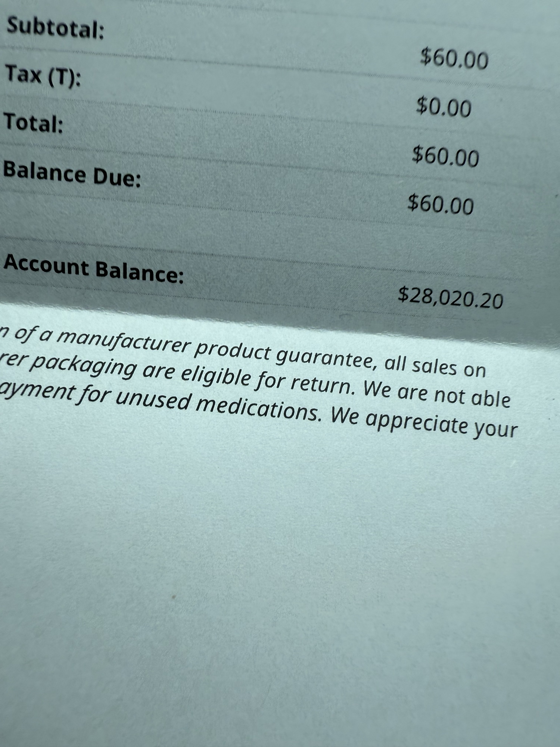Click the Tax (T) label

pyautogui.click(x=43, y=75)
